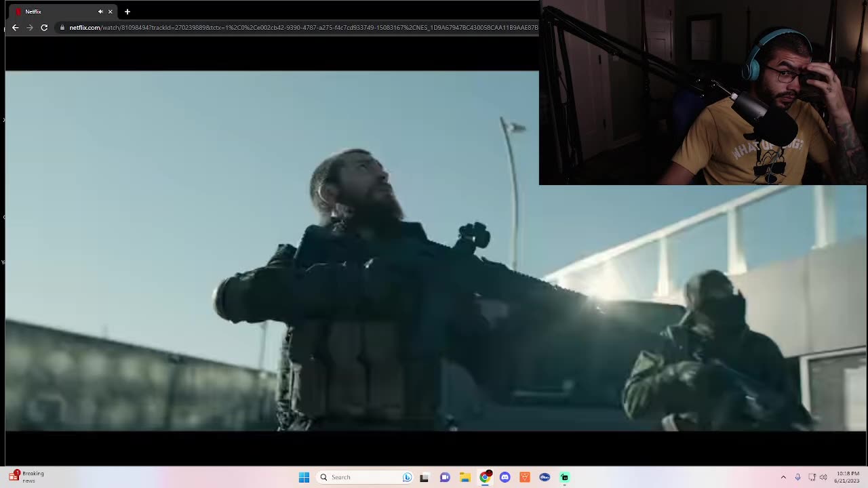Reload the Netflix page
Screen dimensions: 868x488
44,28
